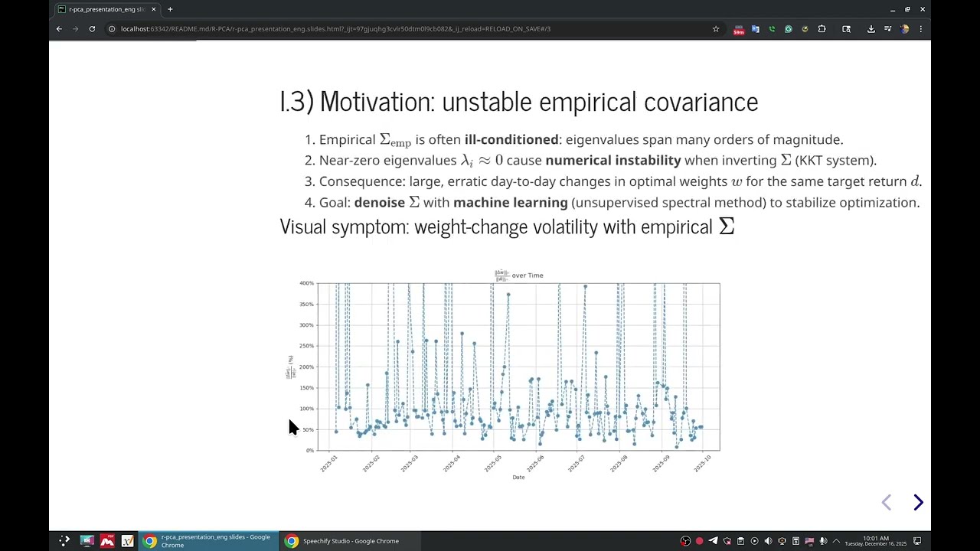980x551 pixels.
Task: Click the 'Visual symptom' subtitle line
Action: point(507,227)
